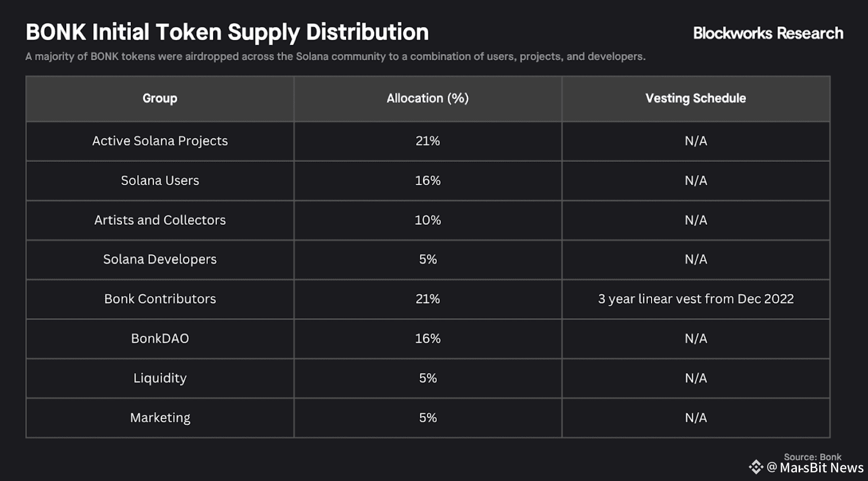
Task: Click the Binance logo icon in the watermark
Action: pyautogui.click(x=756, y=467)
